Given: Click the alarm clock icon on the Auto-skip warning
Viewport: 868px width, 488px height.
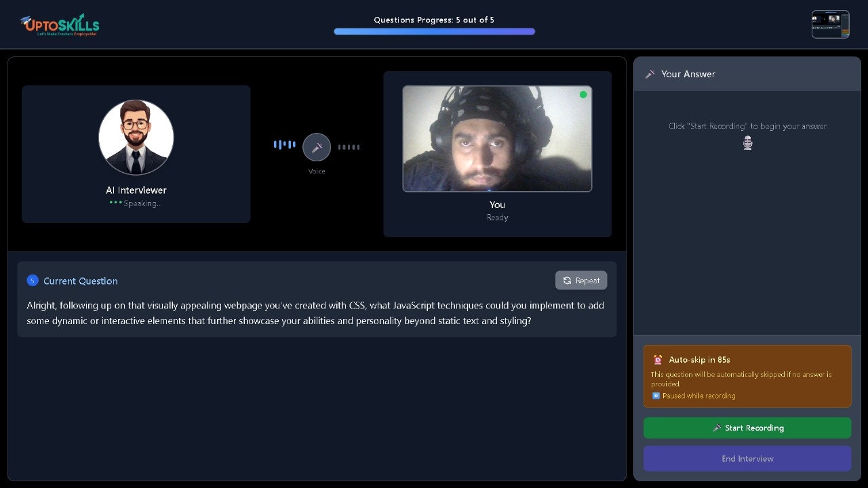Looking at the screenshot, I should [657, 359].
